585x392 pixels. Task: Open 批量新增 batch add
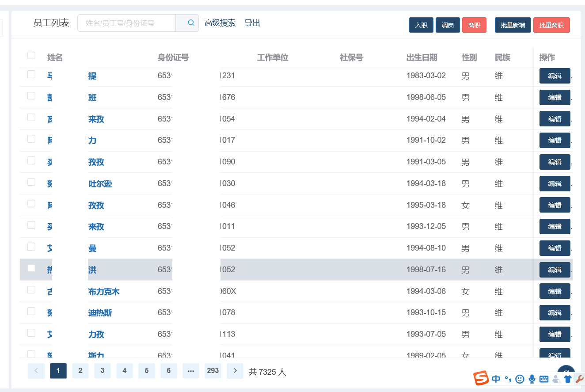pos(513,25)
